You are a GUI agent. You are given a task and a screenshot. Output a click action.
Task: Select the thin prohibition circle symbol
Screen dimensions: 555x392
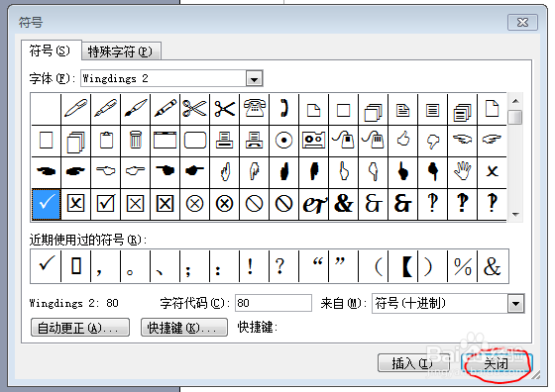point(254,204)
